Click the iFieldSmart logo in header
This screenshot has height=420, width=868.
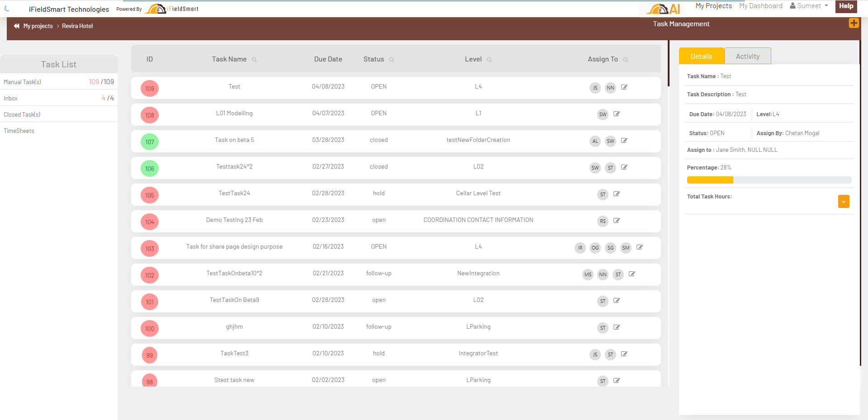[x=171, y=9]
